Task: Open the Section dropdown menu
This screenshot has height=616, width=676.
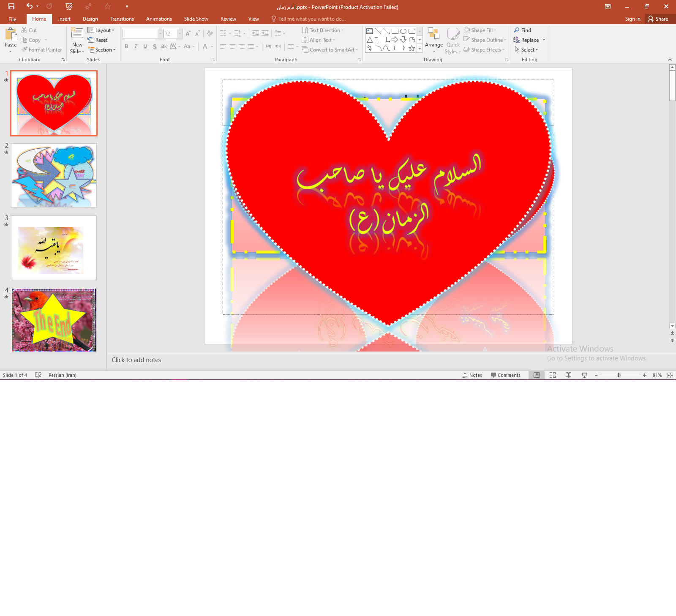Action: click(102, 50)
